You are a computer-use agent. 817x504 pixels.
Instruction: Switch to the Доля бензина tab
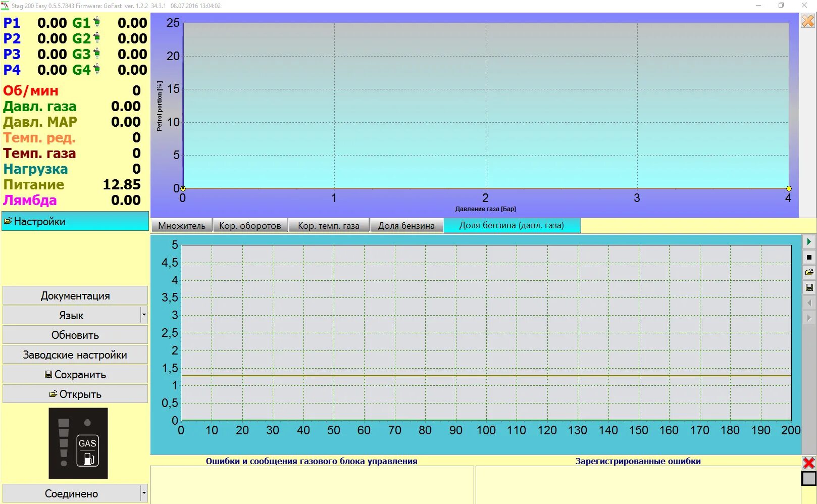[406, 226]
